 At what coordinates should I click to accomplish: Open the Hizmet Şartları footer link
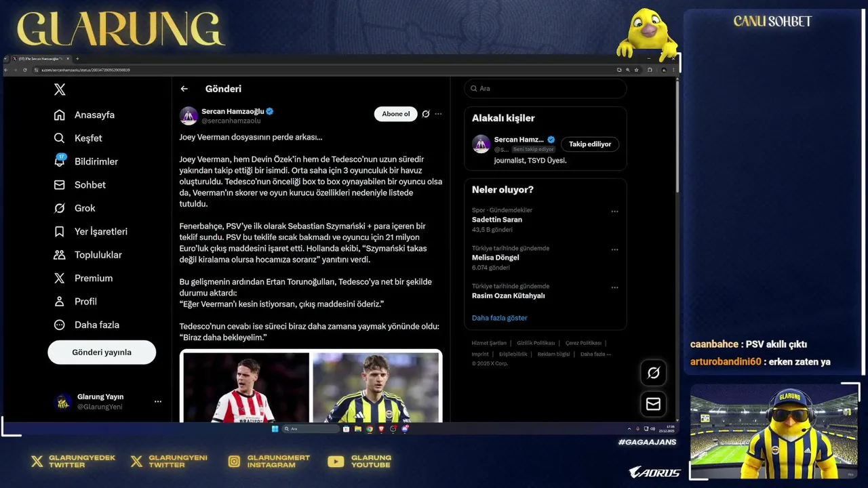[x=489, y=343]
